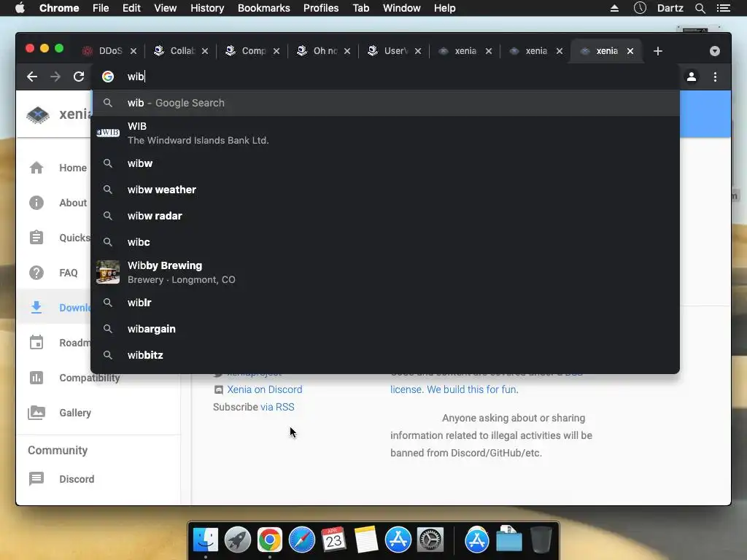This screenshot has height=560, width=747.
Task: Click the forward navigation arrow
Action: (x=55, y=77)
